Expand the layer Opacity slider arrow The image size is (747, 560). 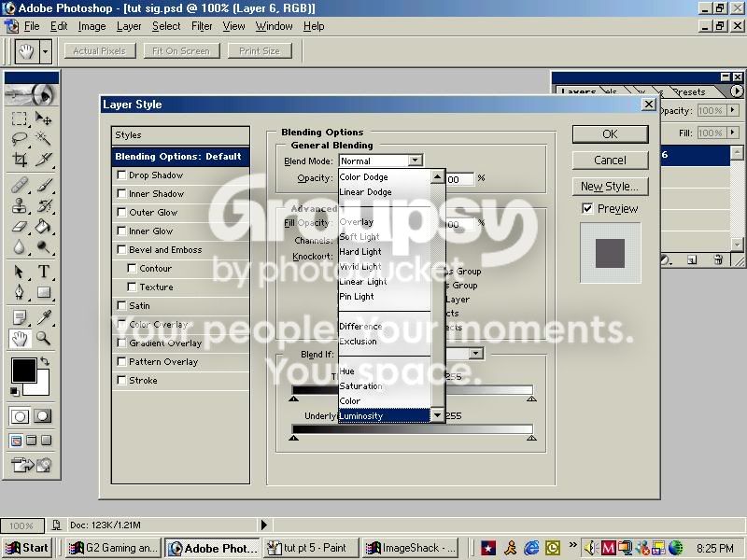point(733,110)
